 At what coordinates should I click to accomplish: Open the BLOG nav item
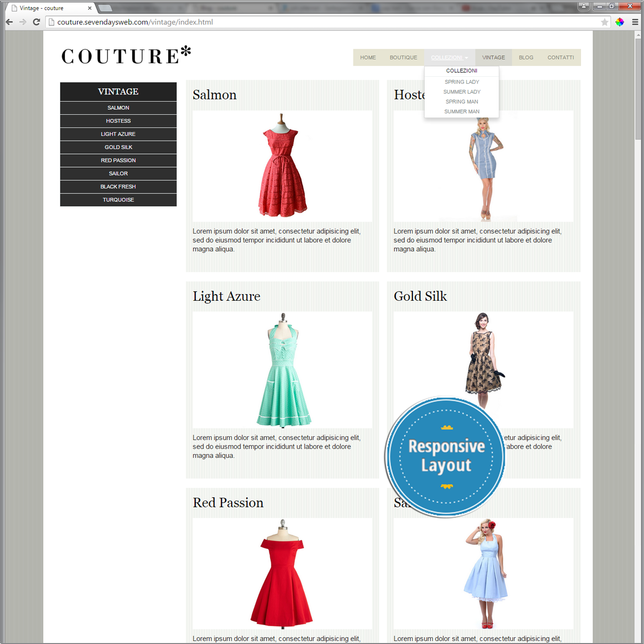[x=526, y=57]
